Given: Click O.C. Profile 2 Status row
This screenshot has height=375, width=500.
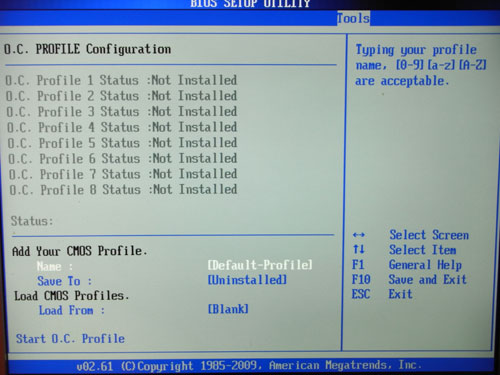Looking at the screenshot, I should 122,96.
